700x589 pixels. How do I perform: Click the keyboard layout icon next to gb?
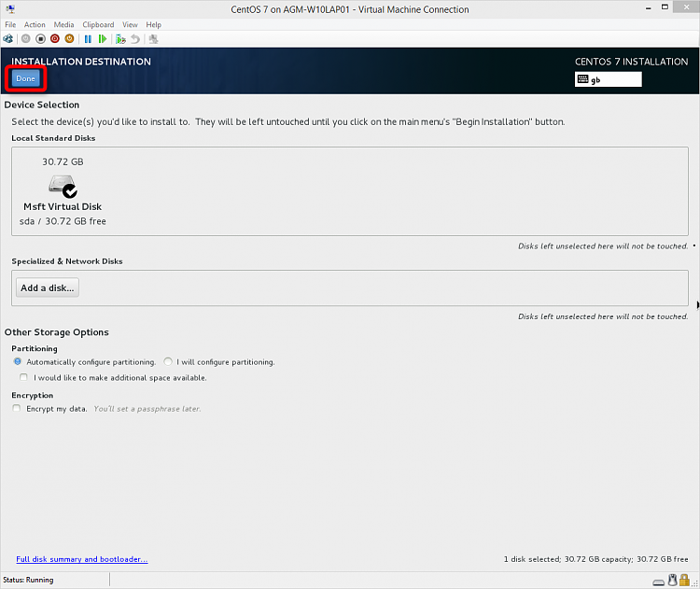click(582, 79)
